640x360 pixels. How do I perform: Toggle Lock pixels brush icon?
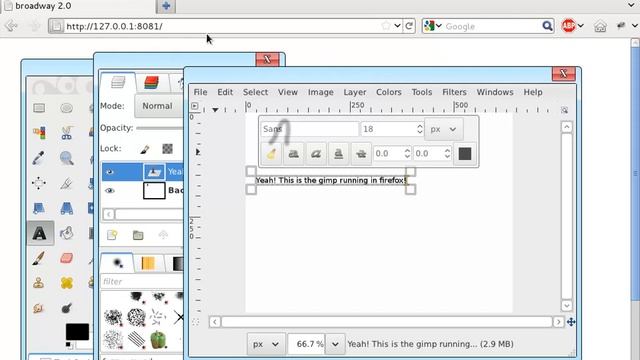(x=144, y=149)
